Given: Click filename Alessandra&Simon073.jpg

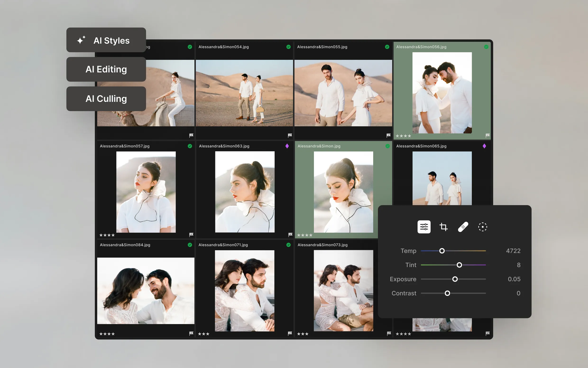Looking at the screenshot, I should pos(322,245).
